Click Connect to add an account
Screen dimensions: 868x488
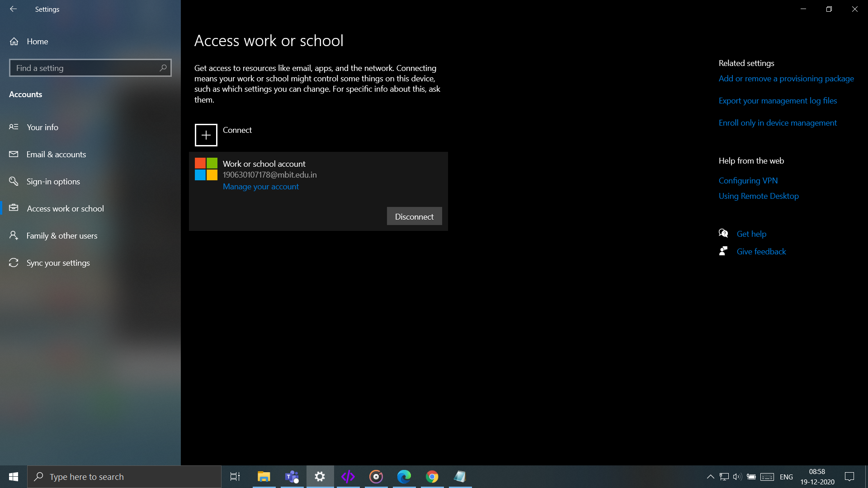pyautogui.click(x=206, y=135)
